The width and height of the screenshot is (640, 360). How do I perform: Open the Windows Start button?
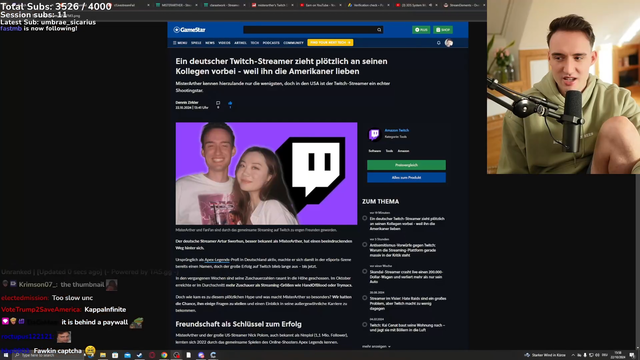click(6, 355)
